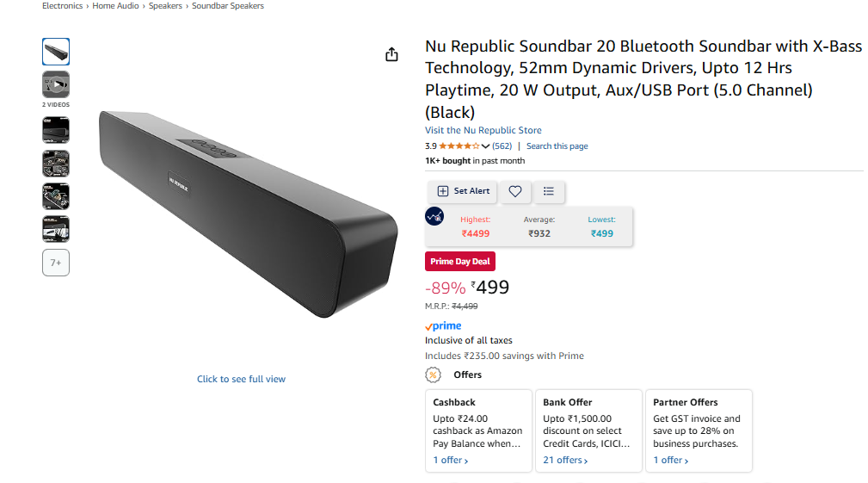Open the Home Audio breadcrumb
The height and width of the screenshot is (483, 868).
(116, 6)
